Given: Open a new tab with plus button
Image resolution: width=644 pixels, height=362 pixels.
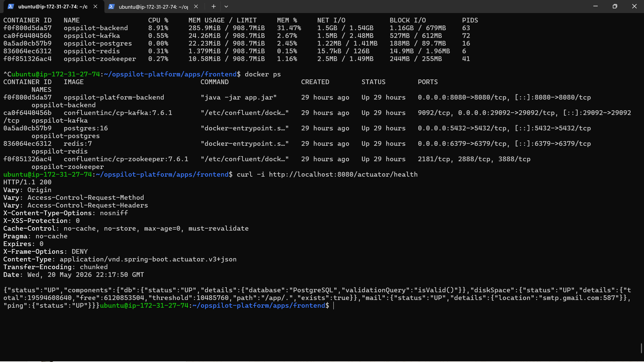Looking at the screenshot, I should click(x=213, y=6).
